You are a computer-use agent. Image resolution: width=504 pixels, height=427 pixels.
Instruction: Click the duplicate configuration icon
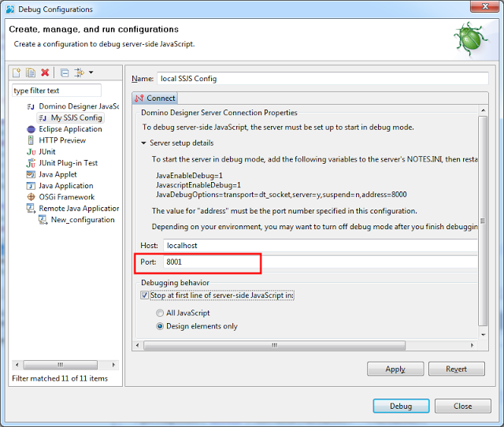point(31,72)
